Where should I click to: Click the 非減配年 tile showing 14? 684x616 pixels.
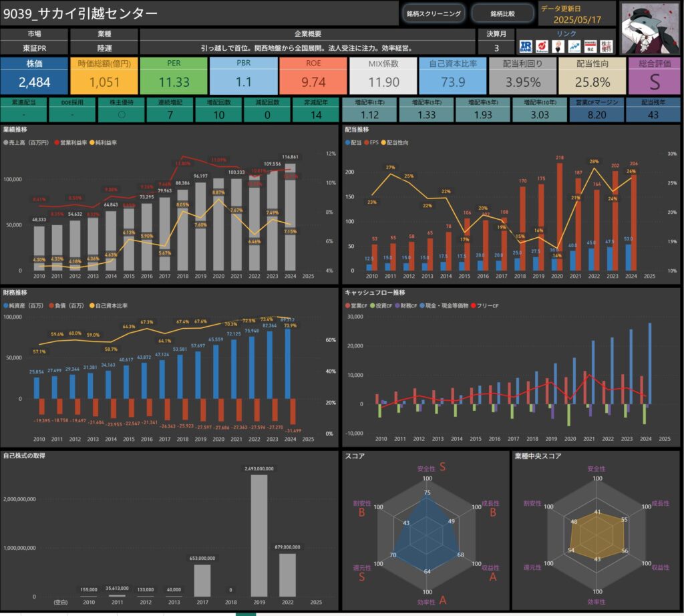[x=316, y=110]
